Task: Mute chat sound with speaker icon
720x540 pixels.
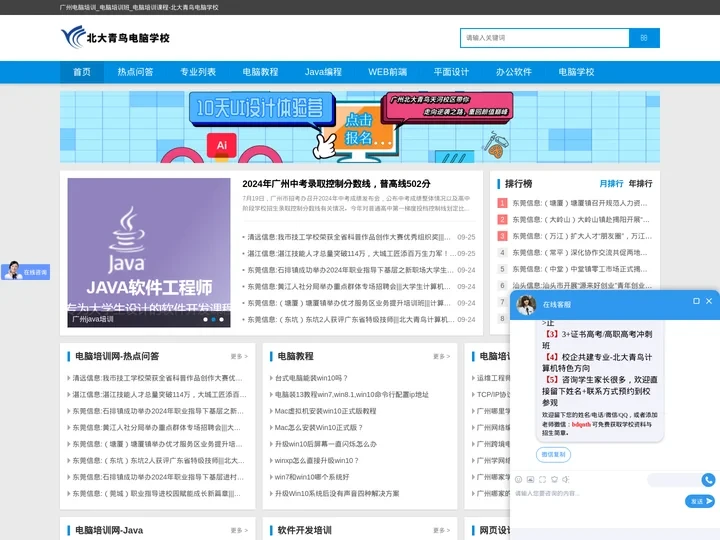Action: 566,479
